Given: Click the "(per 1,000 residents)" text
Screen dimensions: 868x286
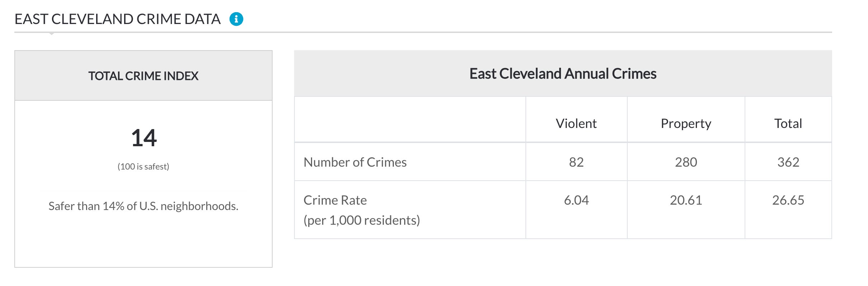Looking at the screenshot, I should (x=362, y=220).
